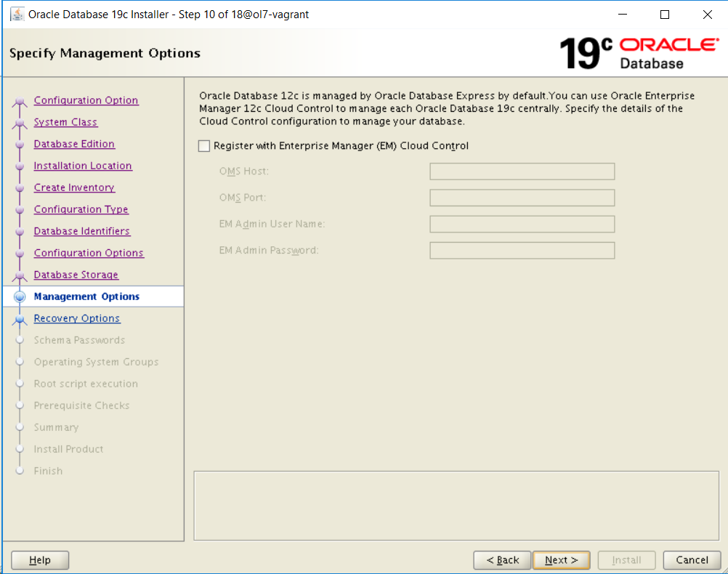728x574 pixels.
Task: Click the disabled Operating System Groups step
Action: click(96, 363)
